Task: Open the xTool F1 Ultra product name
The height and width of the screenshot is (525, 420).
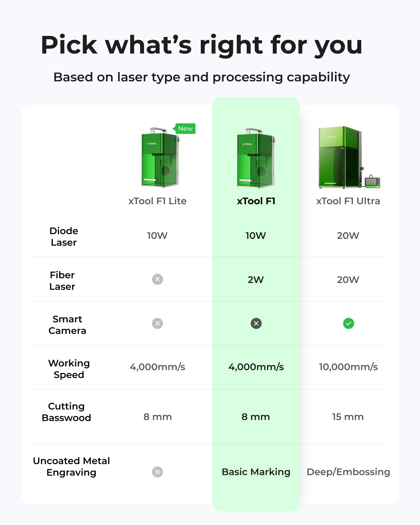Action: 348,201
